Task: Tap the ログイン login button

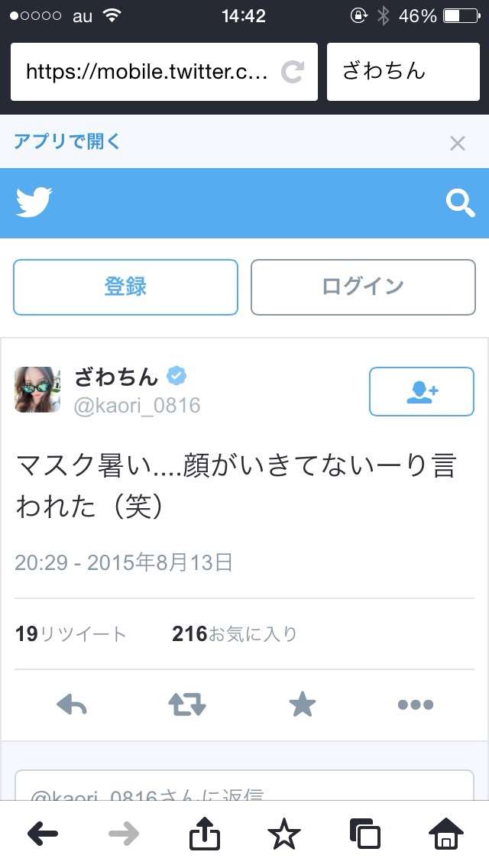Action: coord(363,287)
